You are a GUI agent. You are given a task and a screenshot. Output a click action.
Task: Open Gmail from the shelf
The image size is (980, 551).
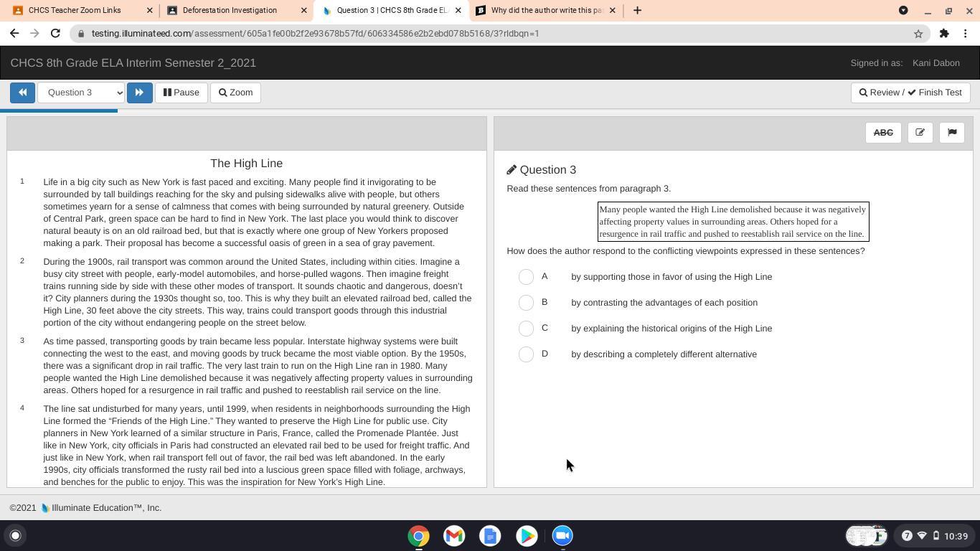coord(454,536)
